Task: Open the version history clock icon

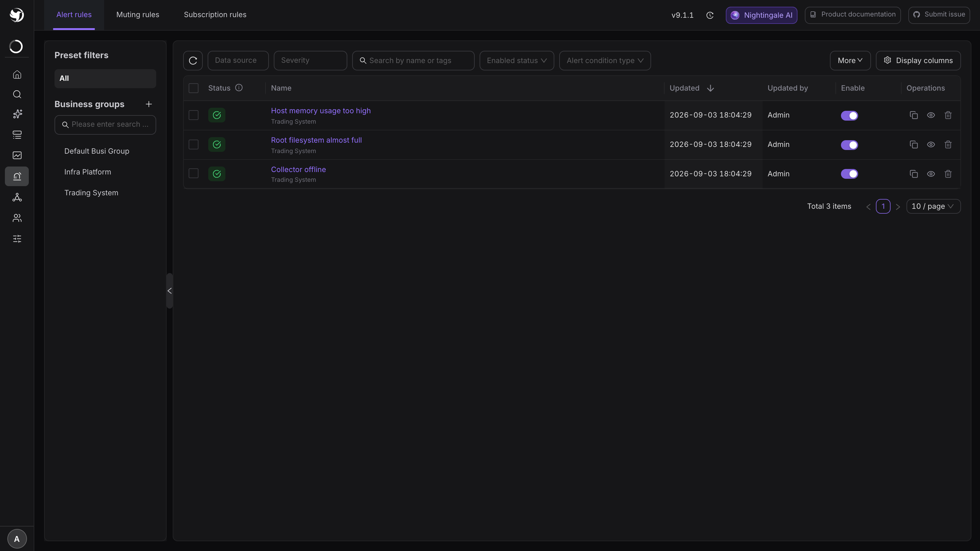Action: [x=710, y=15]
